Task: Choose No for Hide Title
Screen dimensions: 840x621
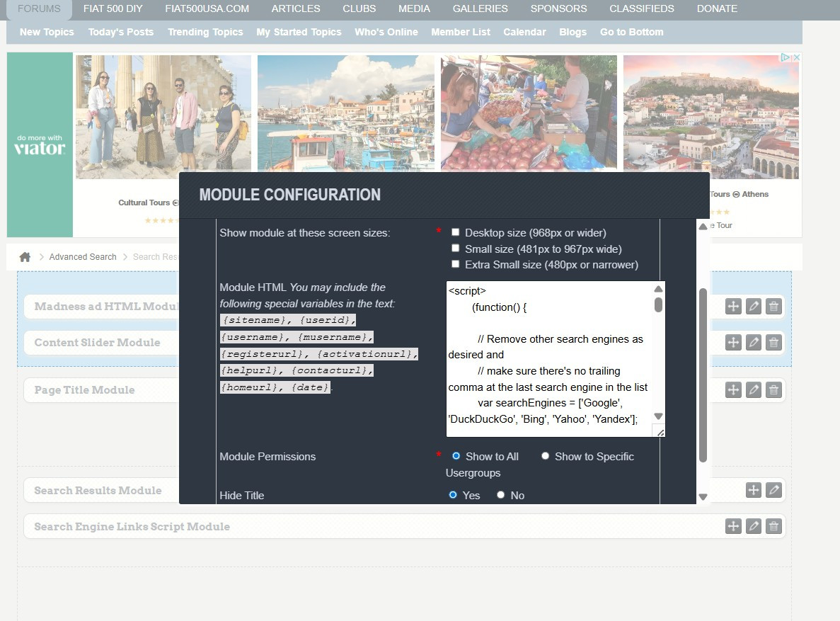Action: pyautogui.click(x=500, y=495)
